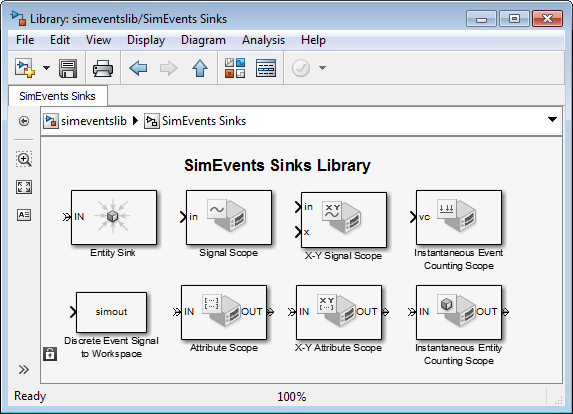This screenshot has width=573, height=414.
Task: Click the Annotation text palette icon
Action: click(24, 215)
